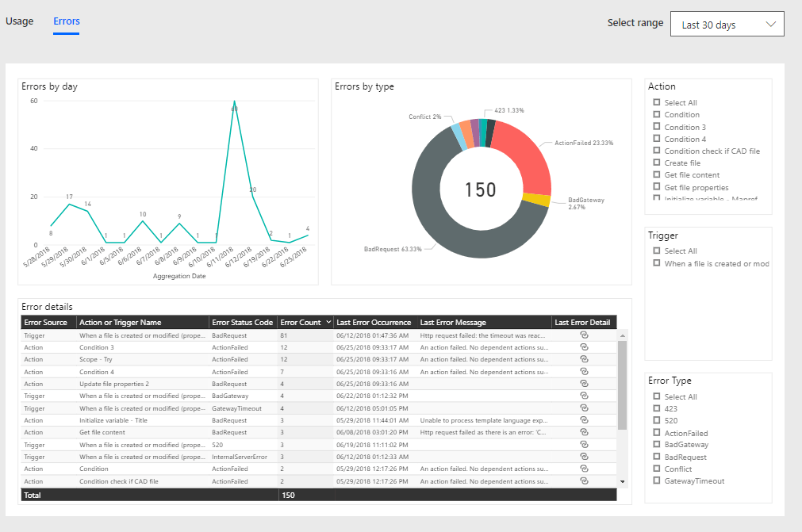Screen dimensions: 802x532
Task: Open error detail link for BadGateway trigger row
Action: click(x=584, y=396)
